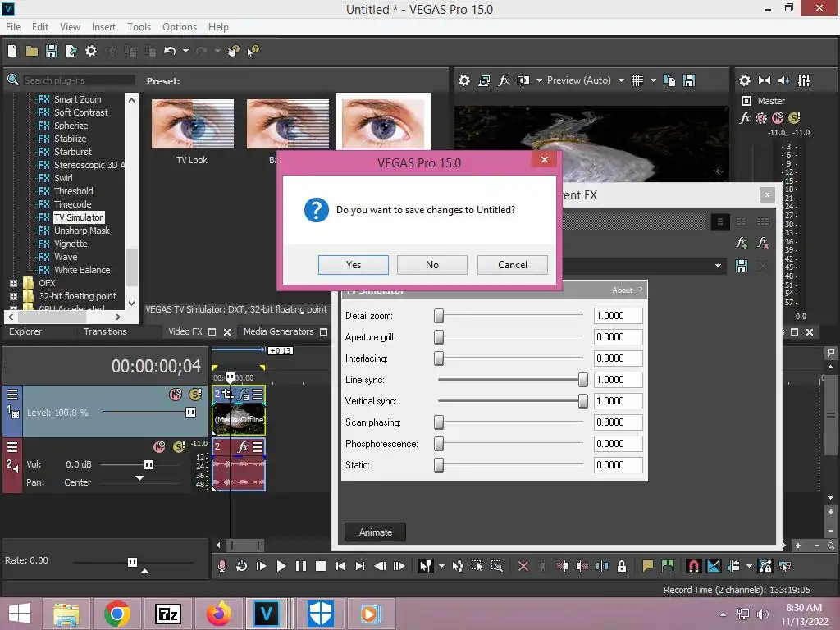This screenshot has width=840, height=630.
Task: Save preview snapshot to file icon
Action: (689, 80)
